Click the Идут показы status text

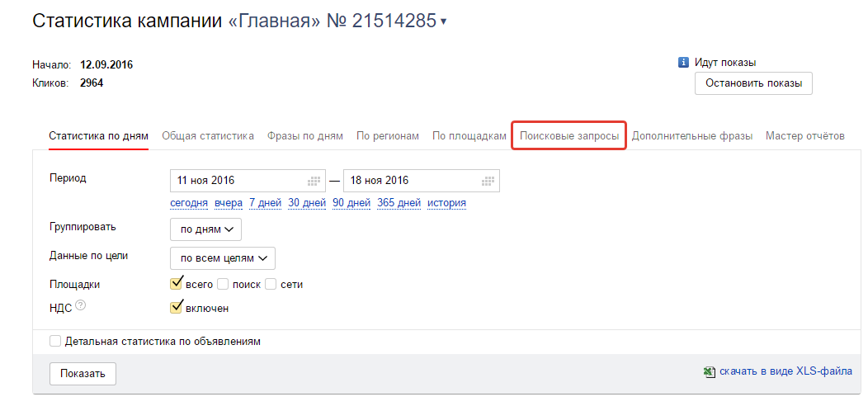pyautogui.click(x=725, y=63)
